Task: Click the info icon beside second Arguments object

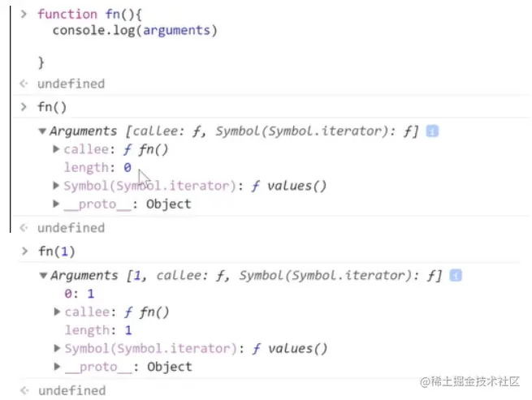Action: point(456,276)
